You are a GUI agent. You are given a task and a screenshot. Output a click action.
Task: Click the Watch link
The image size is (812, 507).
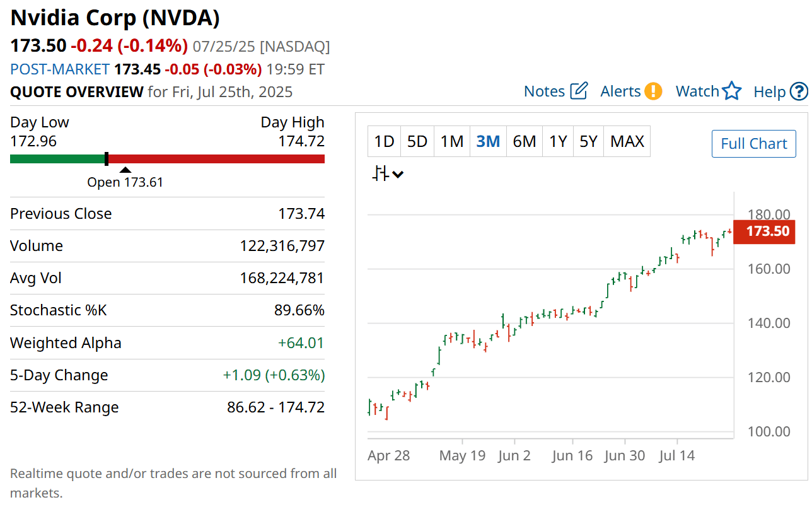697,91
